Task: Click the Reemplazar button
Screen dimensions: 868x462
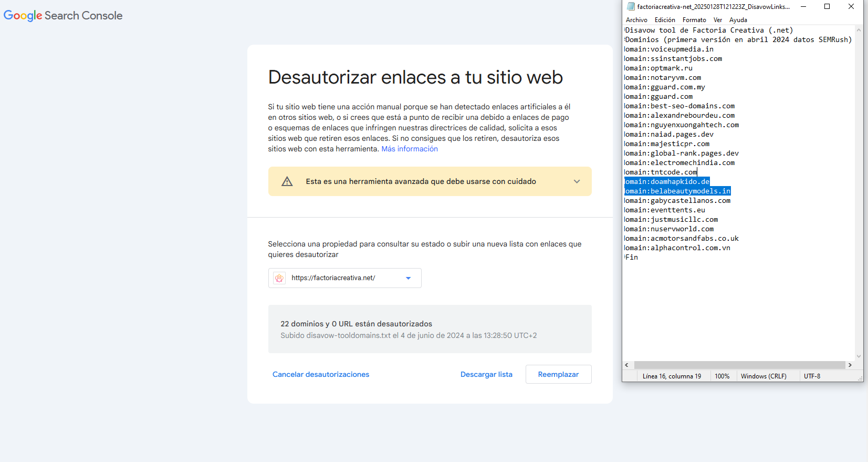Action: (x=558, y=374)
